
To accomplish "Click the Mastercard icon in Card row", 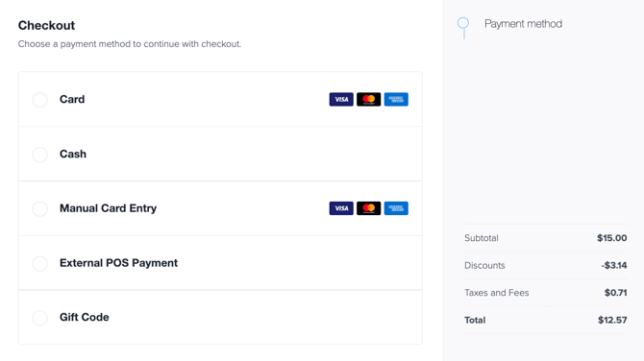I will pyautogui.click(x=368, y=99).
